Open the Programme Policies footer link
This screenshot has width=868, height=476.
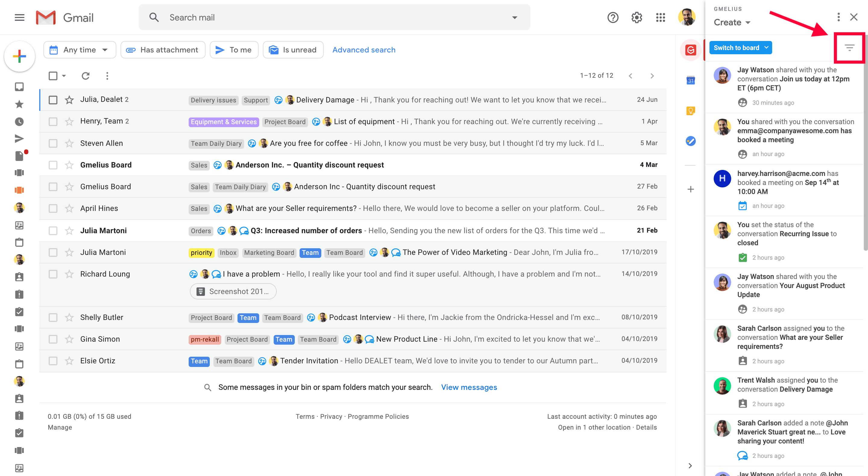pos(378,416)
